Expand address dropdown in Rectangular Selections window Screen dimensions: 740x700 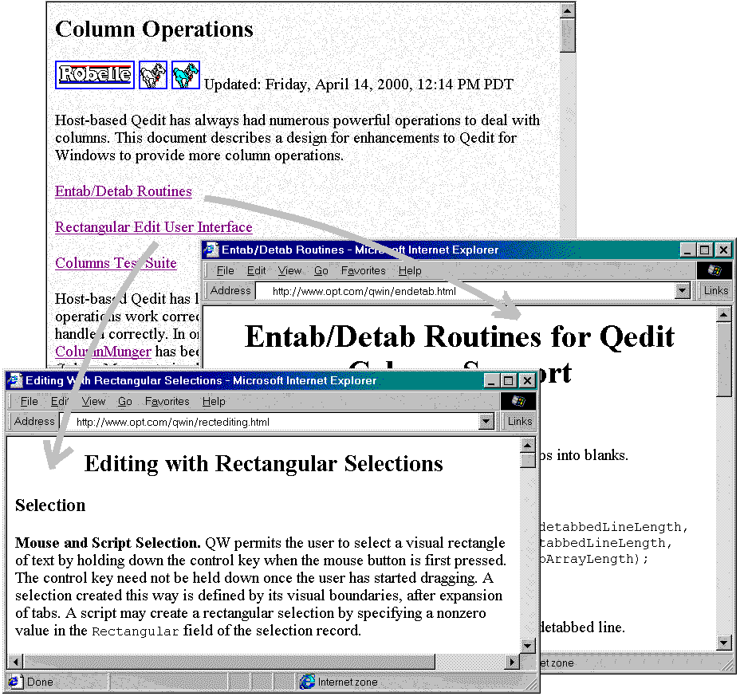click(486, 421)
